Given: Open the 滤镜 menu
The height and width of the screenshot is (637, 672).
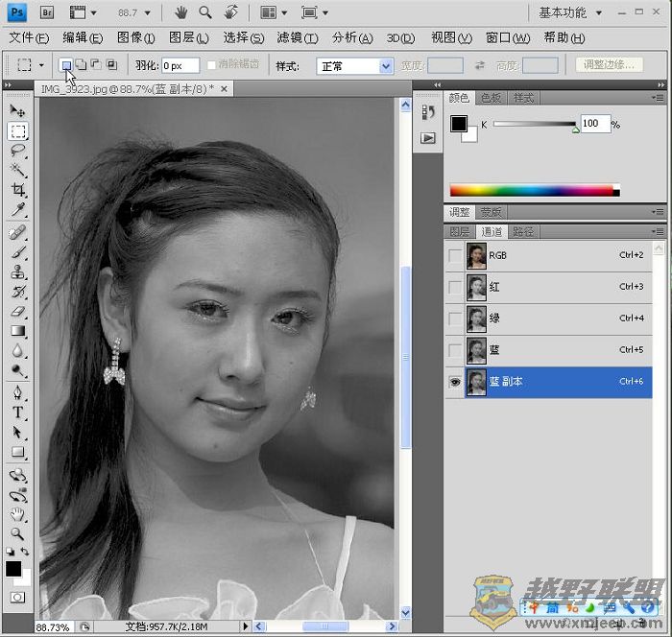Looking at the screenshot, I should tap(297, 38).
